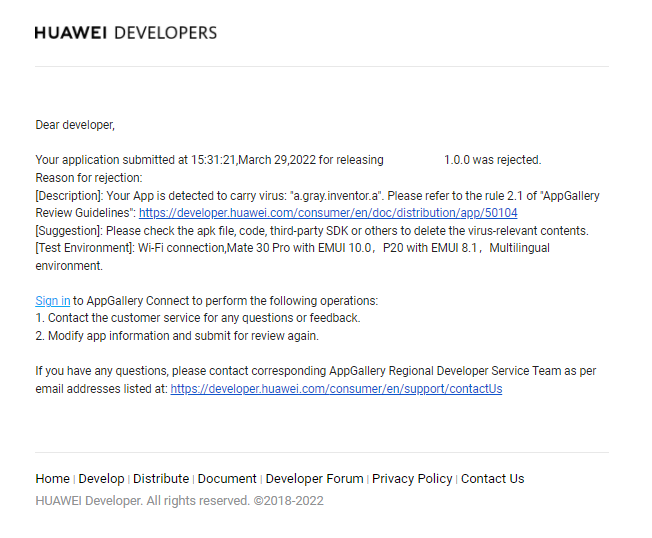This screenshot has height=538, width=652.
Task: Click '2. Modify app information' line
Action: pos(177,336)
